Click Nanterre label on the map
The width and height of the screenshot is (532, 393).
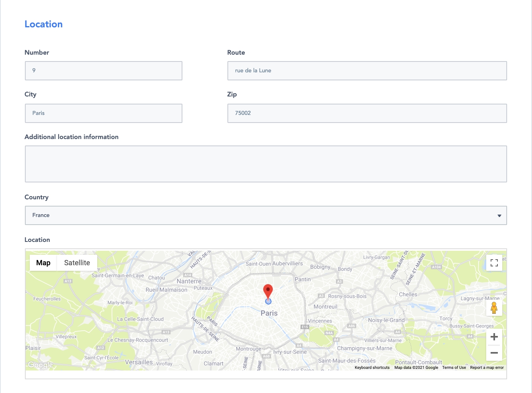(x=189, y=281)
